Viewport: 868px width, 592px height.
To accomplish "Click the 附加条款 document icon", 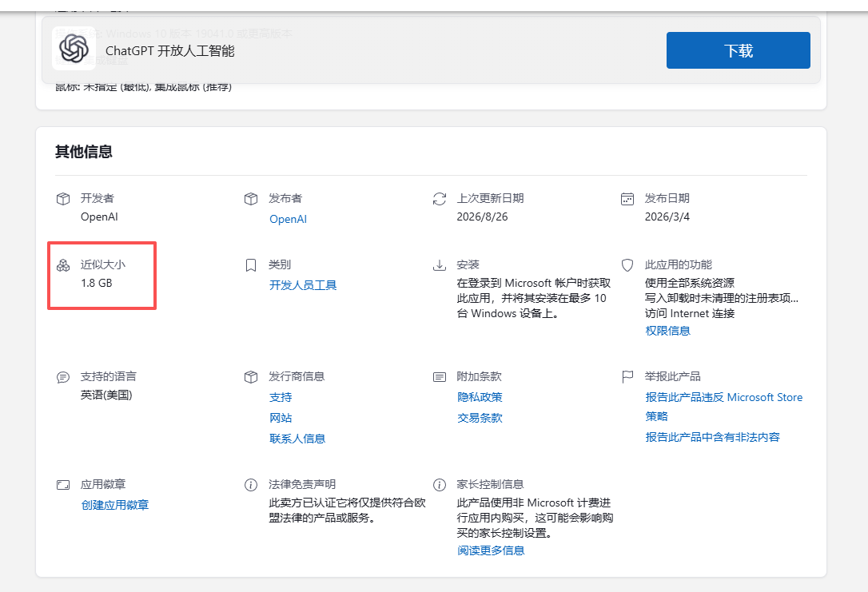I will pyautogui.click(x=440, y=377).
